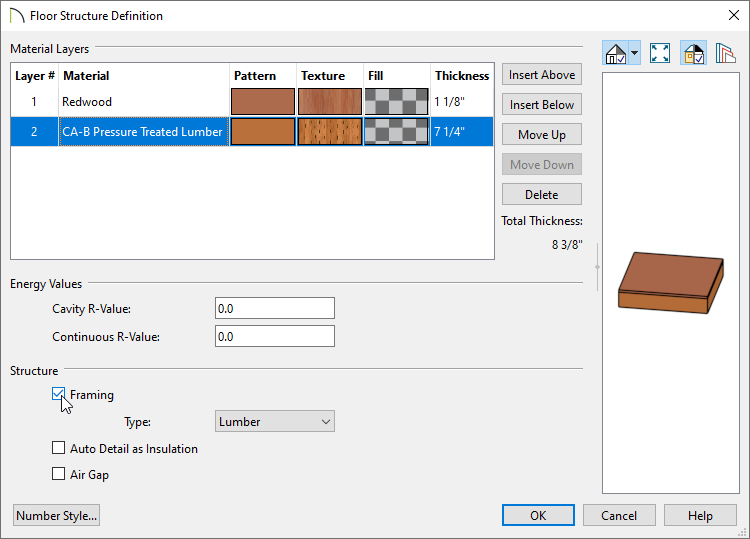Click the Material column header
750x539 pixels.
(x=143, y=76)
